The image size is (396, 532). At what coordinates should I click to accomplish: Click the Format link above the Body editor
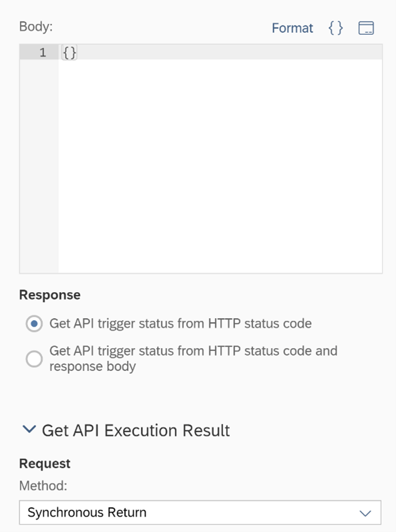(x=292, y=28)
